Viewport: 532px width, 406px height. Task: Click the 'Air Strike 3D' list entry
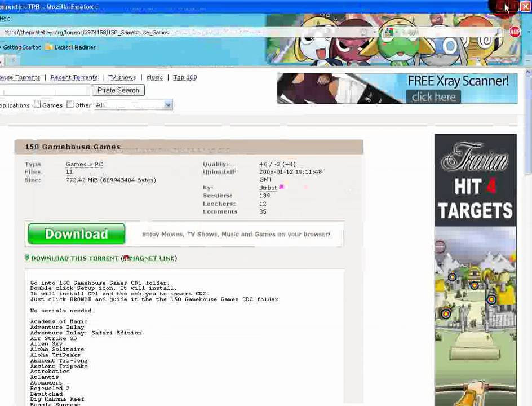[x=54, y=338]
